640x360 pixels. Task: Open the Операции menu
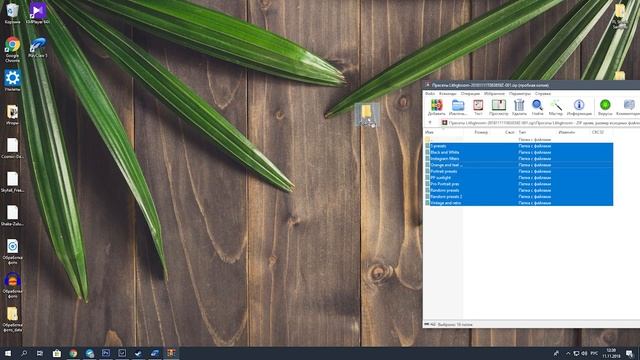pyautogui.click(x=470, y=93)
